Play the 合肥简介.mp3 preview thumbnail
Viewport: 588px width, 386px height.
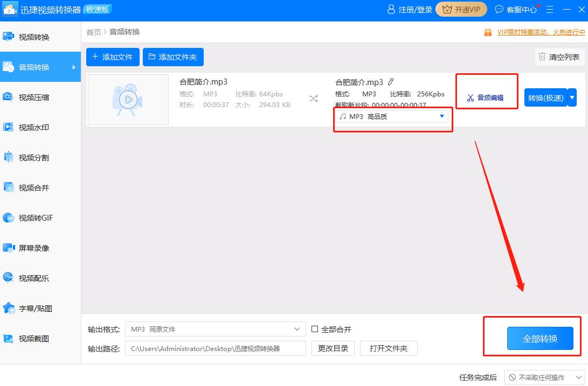(128, 100)
